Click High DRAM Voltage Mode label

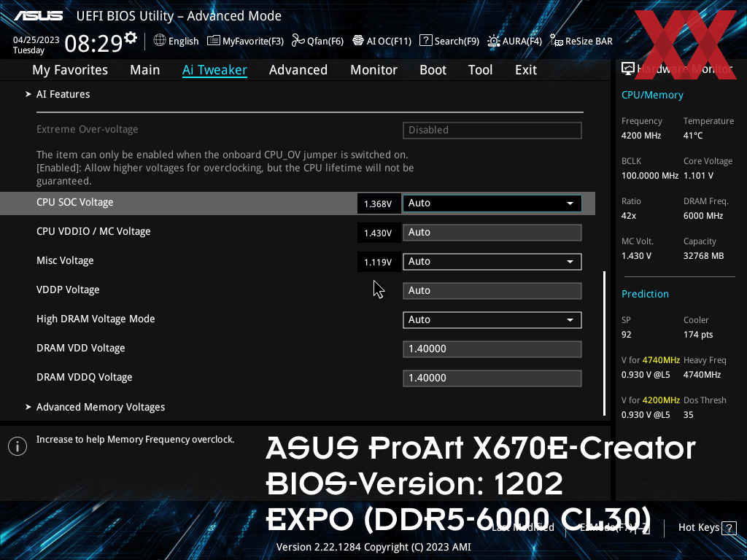pos(96,319)
